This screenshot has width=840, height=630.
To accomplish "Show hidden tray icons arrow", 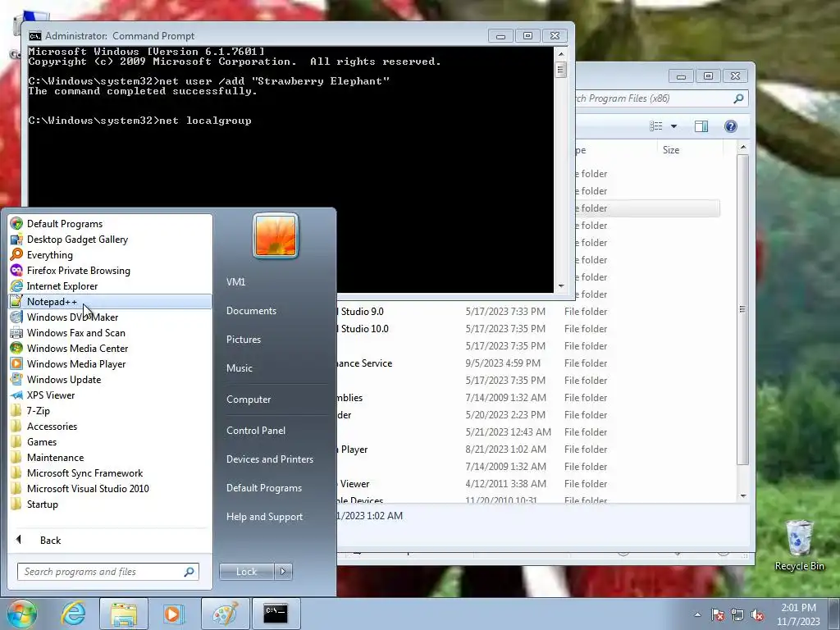I will tap(697, 614).
